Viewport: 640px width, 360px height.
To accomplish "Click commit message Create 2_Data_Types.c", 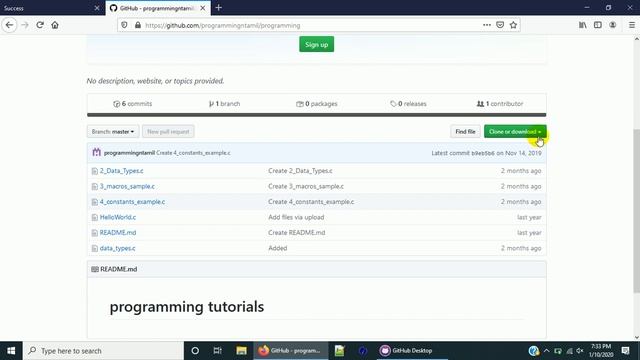I will click(x=300, y=171).
